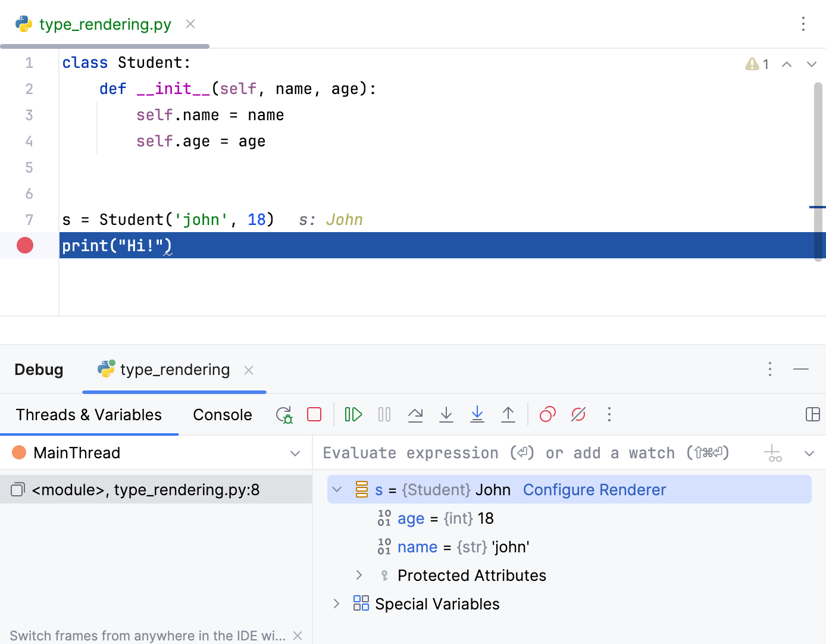
Task: Select the Threads & Variables tab
Action: (89, 414)
